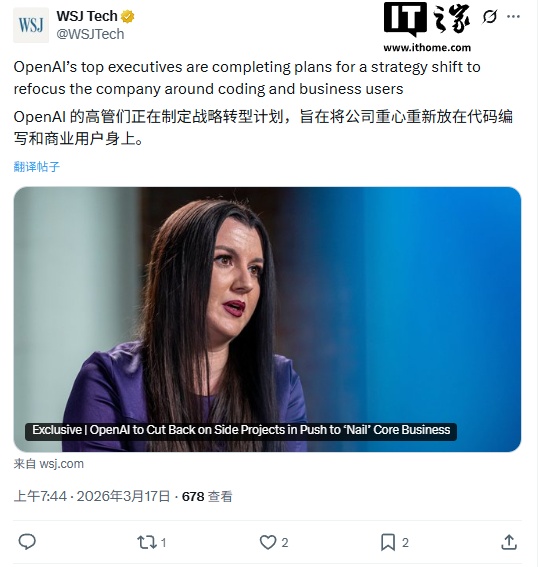Click the 翻译帖子 translate link

pos(37,167)
